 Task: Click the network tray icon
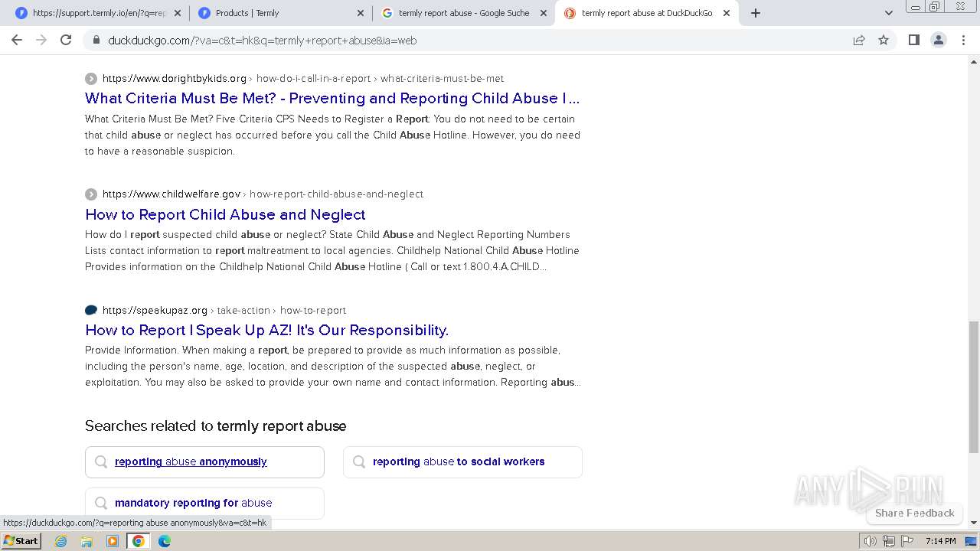889,541
